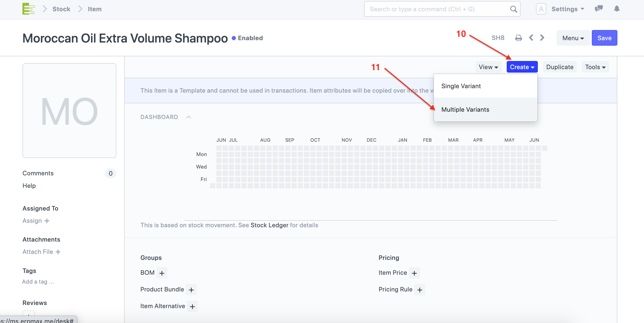
Task: Choose Single Variant option
Action: coord(485,86)
